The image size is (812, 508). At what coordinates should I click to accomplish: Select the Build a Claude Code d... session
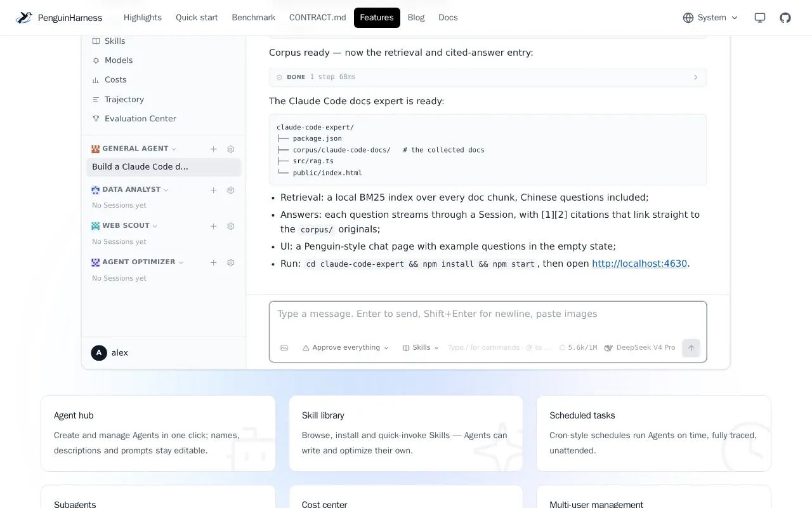coord(164,167)
